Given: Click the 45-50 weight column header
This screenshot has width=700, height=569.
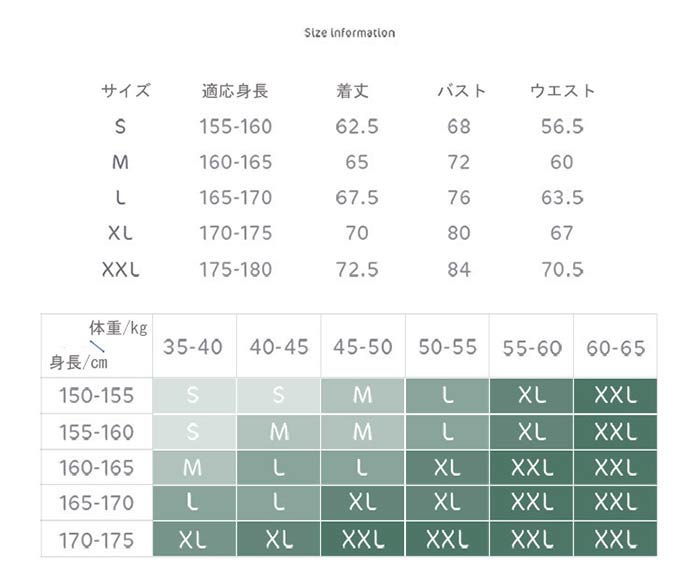Looking at the screenshot, I should [362, 347].
